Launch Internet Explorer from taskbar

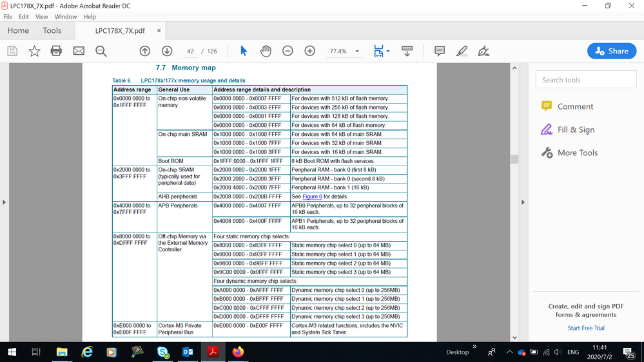tap(86, 352)
